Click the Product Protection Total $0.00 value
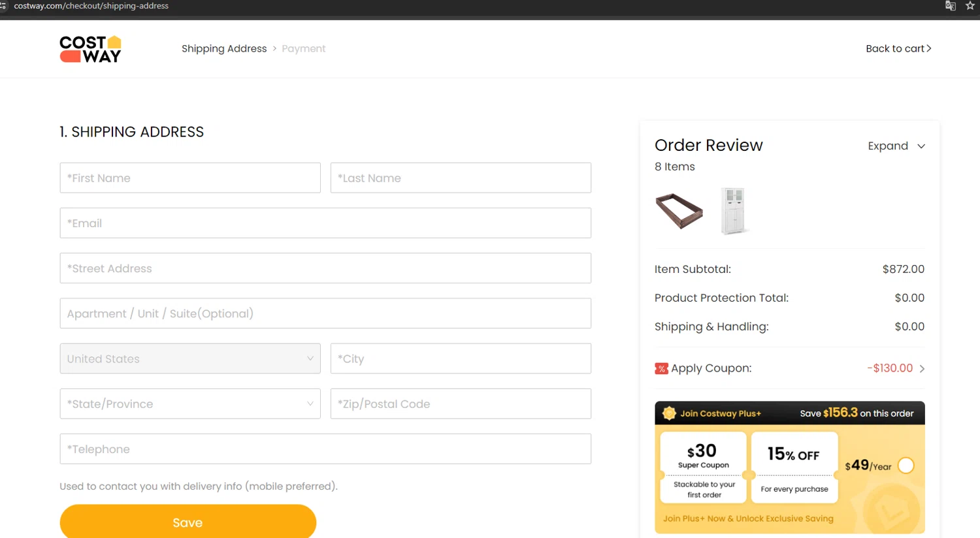 (909, 298)
